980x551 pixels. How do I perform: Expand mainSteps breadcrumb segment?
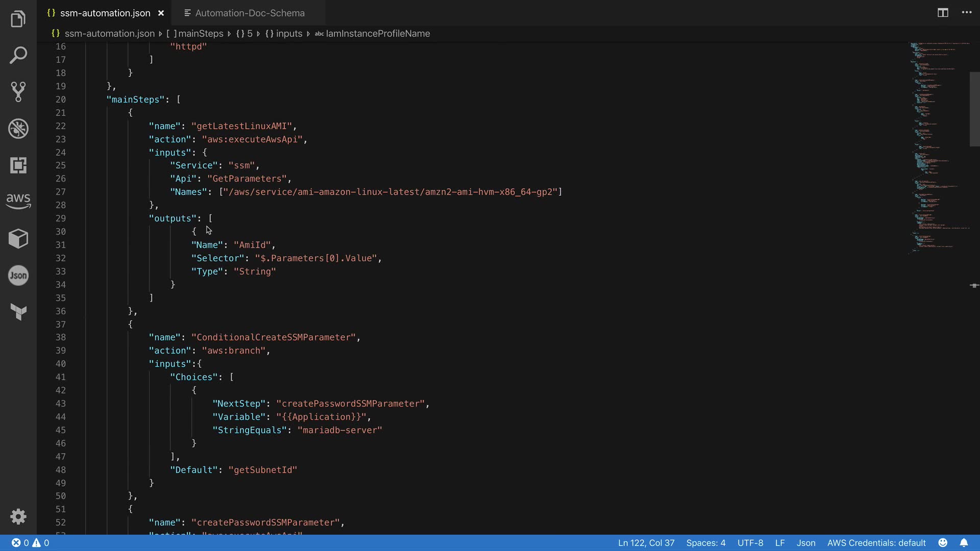pos(200,34)
